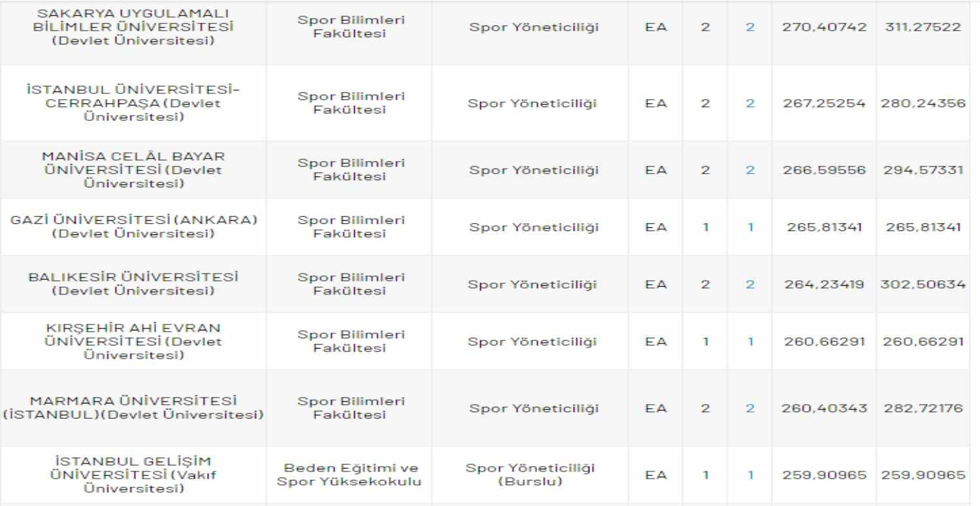Click the blue placed count for Sakarya Uygulamalı Bilimler
This screenshot has height=506, width=980.
point(750,28)
